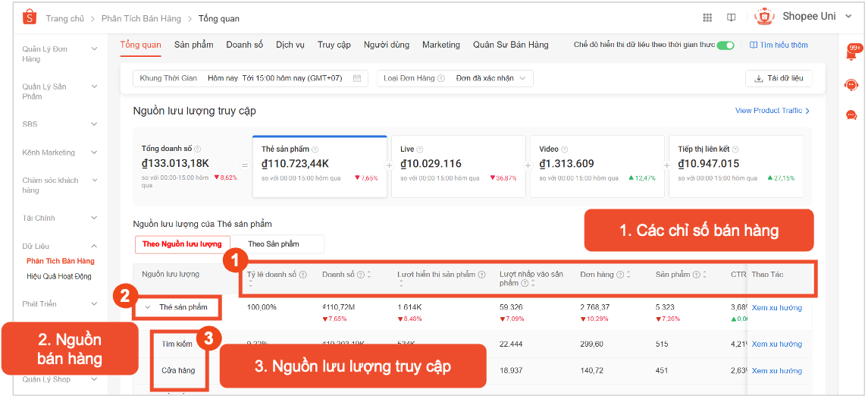
Task: Click help icon next to Tổng doanh số
Action: [198, 149]
